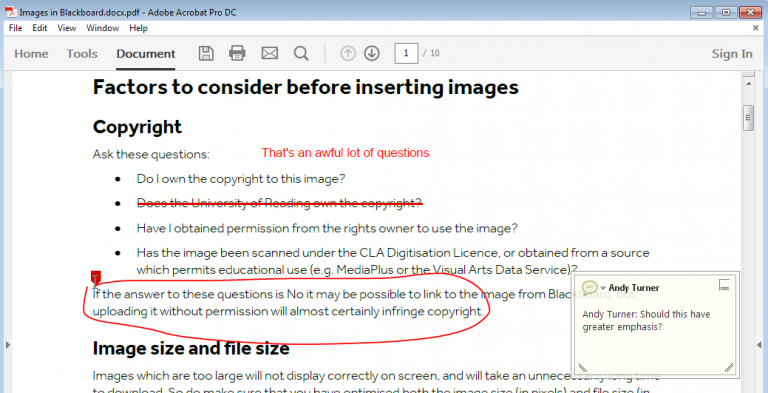
Task: Click the speech bubble icon in comment popup
Action: [589, 288]
